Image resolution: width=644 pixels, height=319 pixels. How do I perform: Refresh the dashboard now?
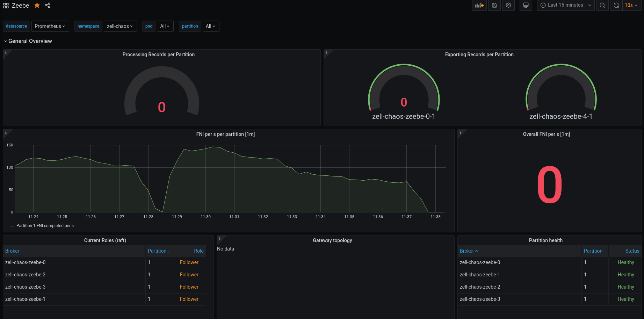tap(616, 5)
